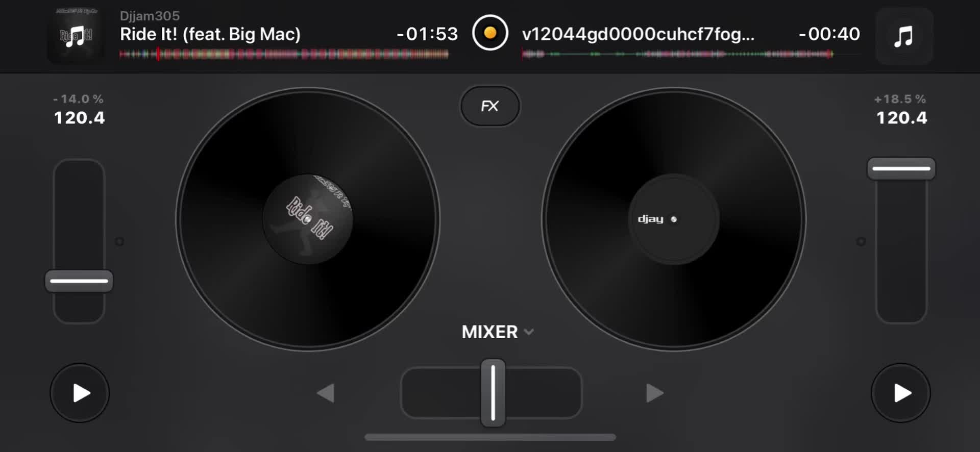
Task: Tap the left deck Ride It! vinyl label
Action: (x=308, y=219)
